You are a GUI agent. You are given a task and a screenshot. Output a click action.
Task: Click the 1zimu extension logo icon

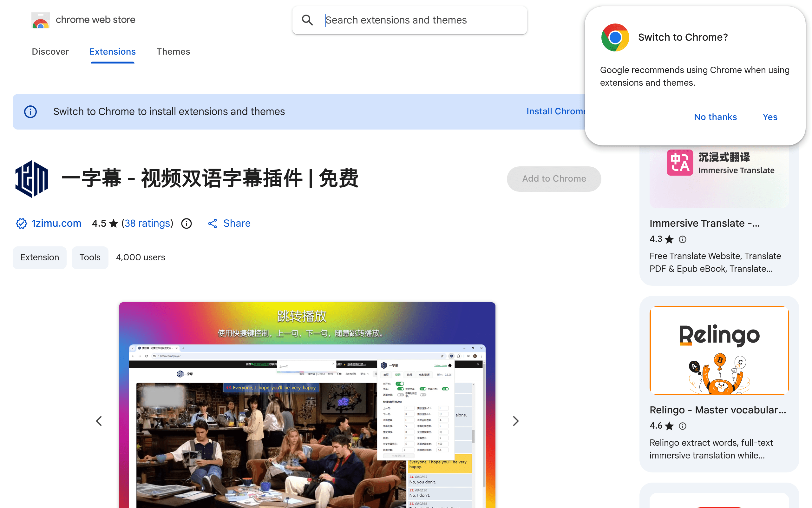[x=31, y=179]
